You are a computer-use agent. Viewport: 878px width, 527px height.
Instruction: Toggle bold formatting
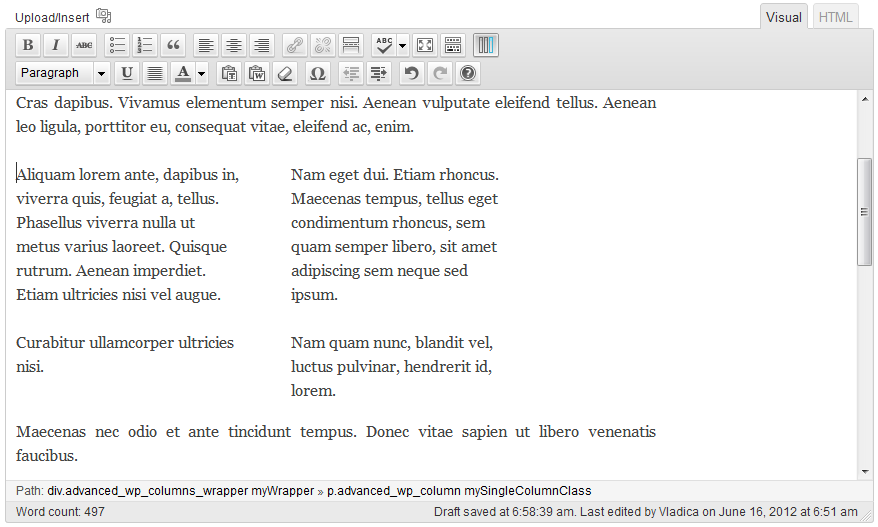[x=28, y=45]
